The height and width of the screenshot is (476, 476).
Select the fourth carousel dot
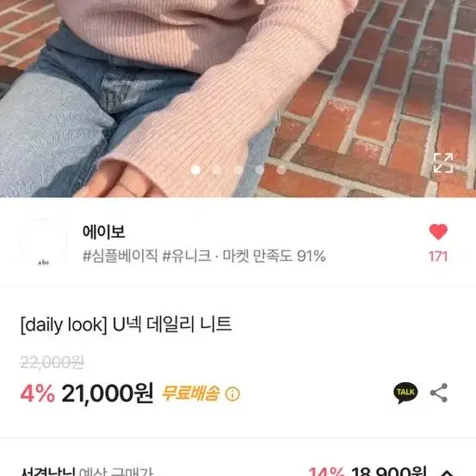pos(260,170)
